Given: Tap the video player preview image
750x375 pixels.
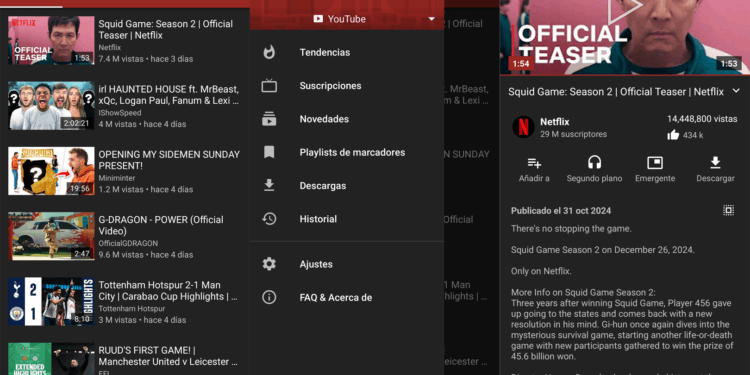Looking at the screenshot, I should click(x=625, y=37).
